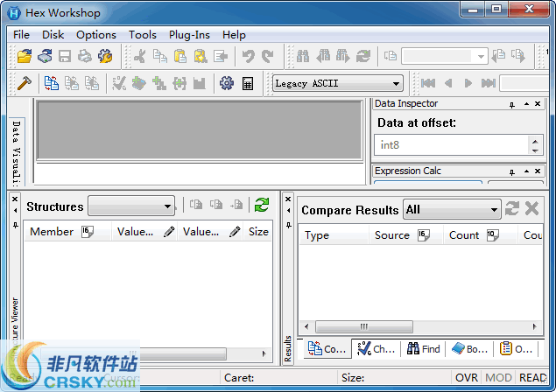Viewport: 556px width, 392px height.
Task: Pin the Expression Calc panel
Action: click(x=512, y=171)
